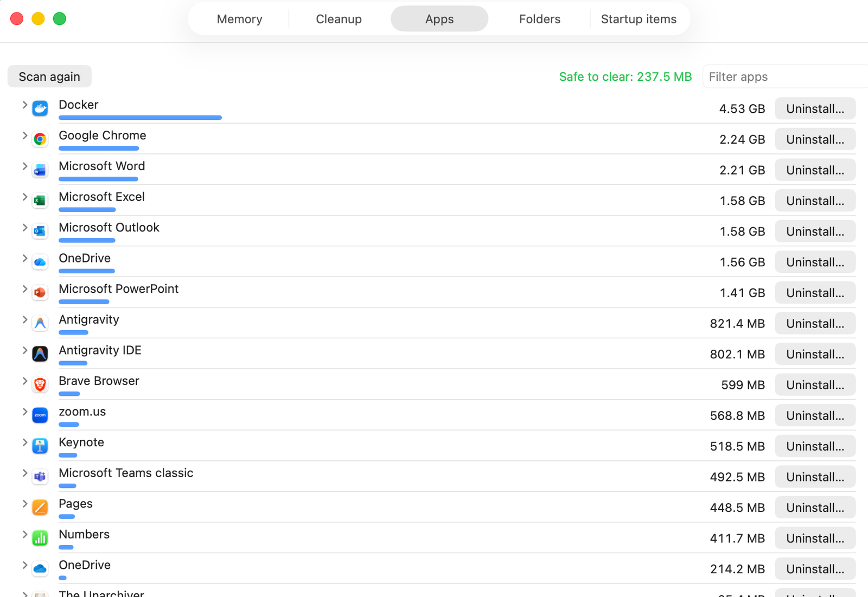
Task: Select the Folders tab
Action: click(539, 19)
